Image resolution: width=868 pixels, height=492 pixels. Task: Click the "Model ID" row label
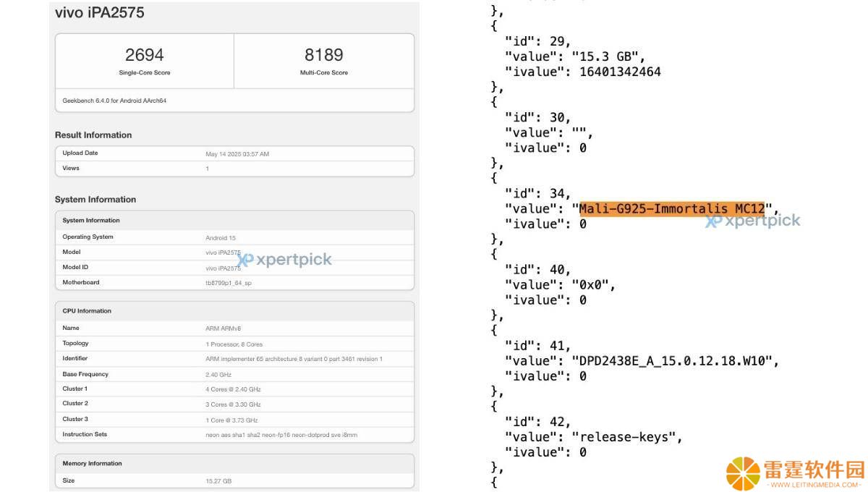[76, 267]
